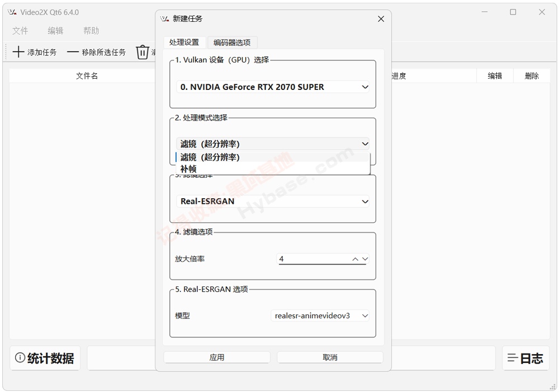The height and width of the screenshot is (392, 560).
Task: Click the Video2X logo in main title bar
Action: (12, 12)
